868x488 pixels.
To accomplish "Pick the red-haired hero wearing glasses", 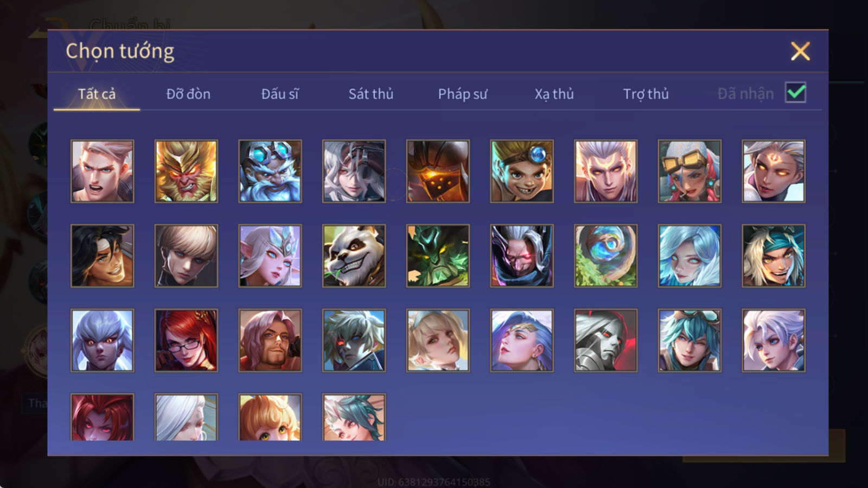I will [x=186, y=341].
